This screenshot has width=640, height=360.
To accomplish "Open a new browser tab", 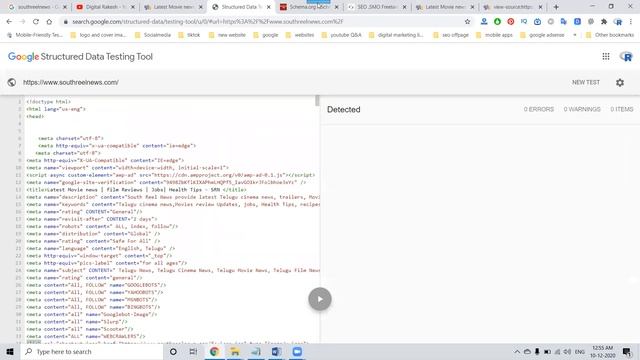I will point(556,7).
